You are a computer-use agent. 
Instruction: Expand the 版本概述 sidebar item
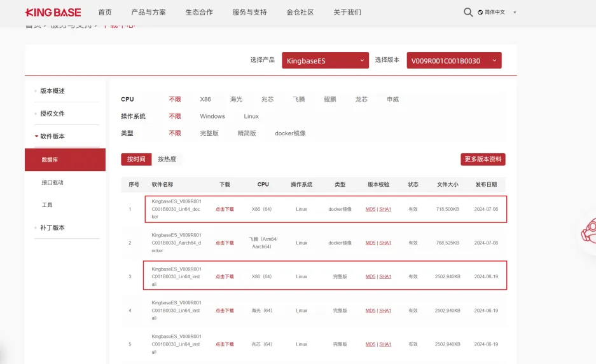coord(52,91)
